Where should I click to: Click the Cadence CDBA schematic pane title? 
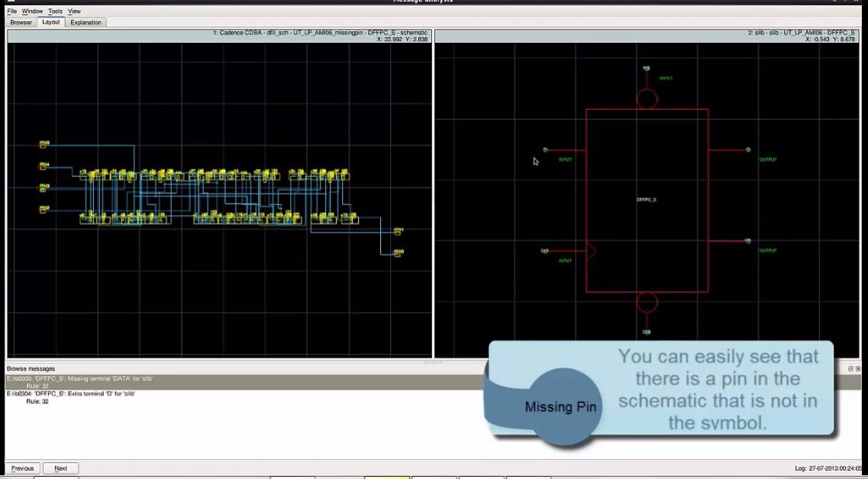tap(320, 33)
